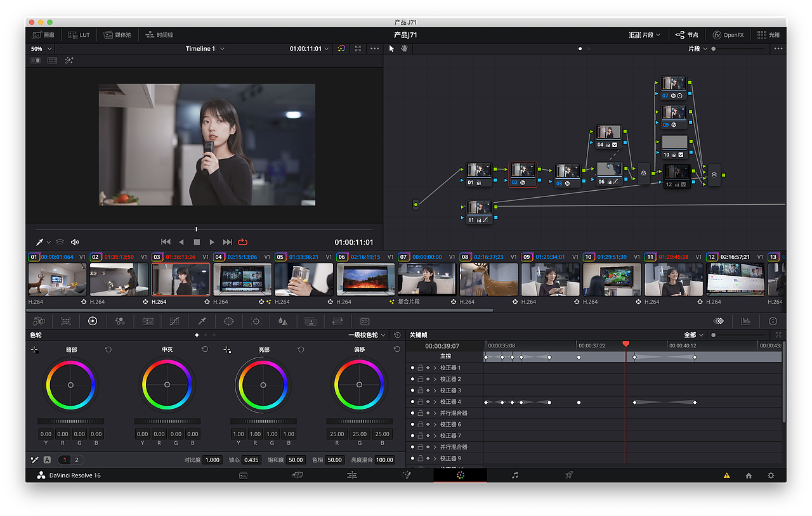Open the RGB Mixer palette

click(x=120, y=321)
